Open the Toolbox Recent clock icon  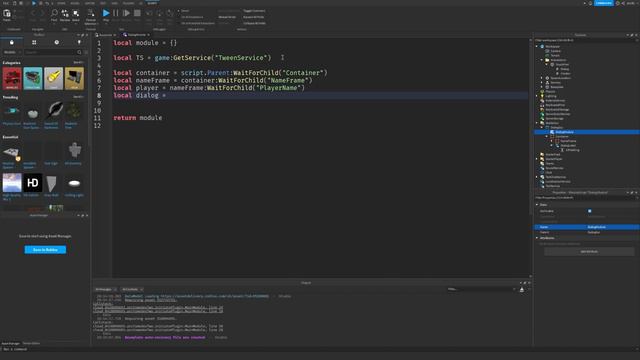tap(56, 42)
